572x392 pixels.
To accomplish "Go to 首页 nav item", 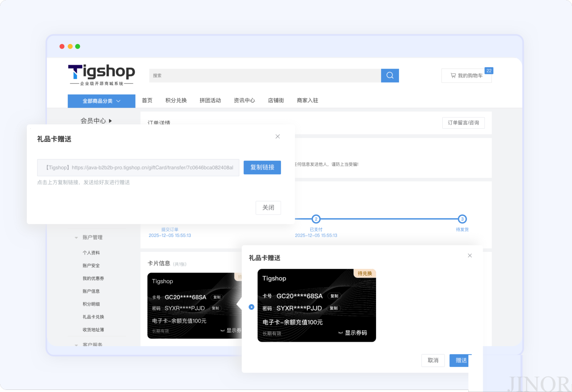I will click(147, 100).
